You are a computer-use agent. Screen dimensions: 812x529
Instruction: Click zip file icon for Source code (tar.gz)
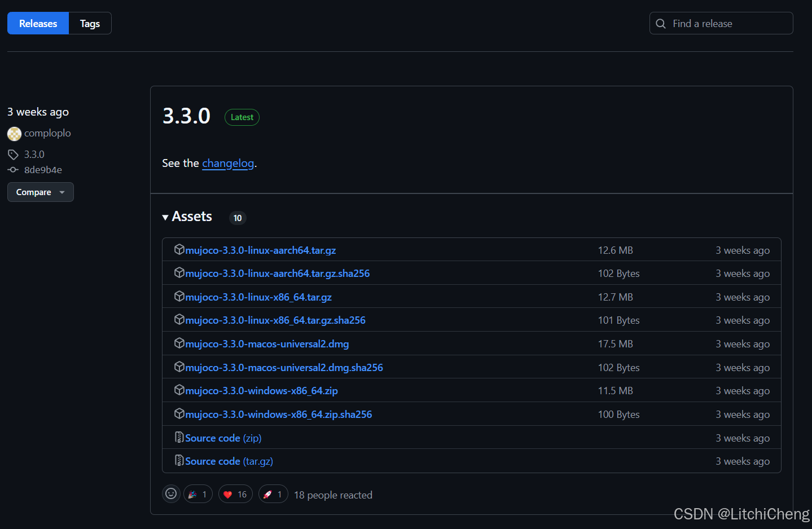[179, 461]
